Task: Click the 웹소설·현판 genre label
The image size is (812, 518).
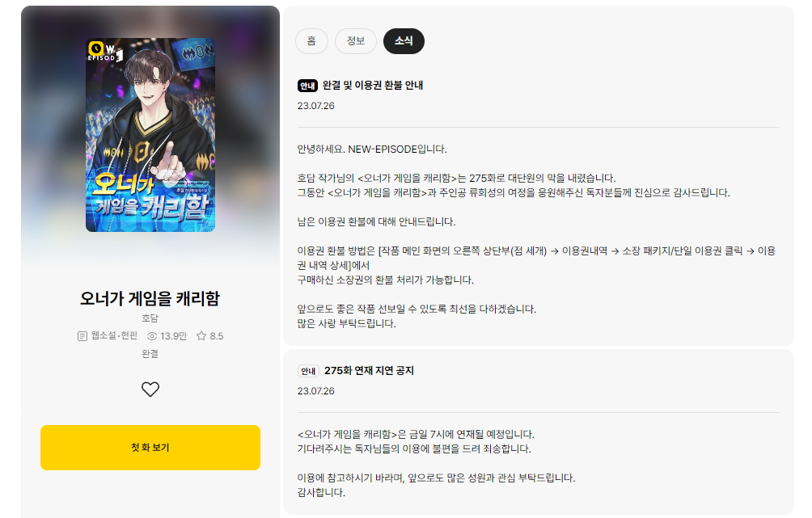Action: click(x=115, y=336)
